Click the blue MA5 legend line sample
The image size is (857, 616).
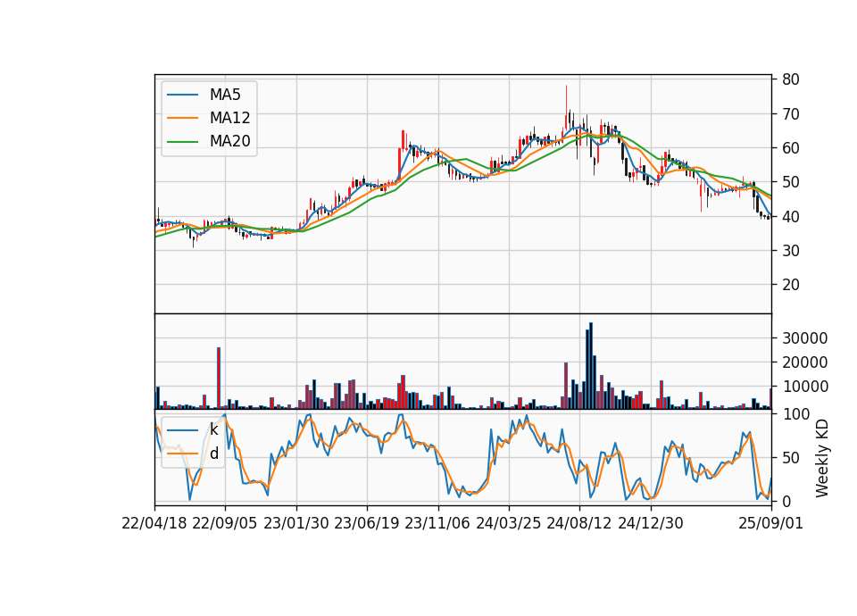click(182, 95)
